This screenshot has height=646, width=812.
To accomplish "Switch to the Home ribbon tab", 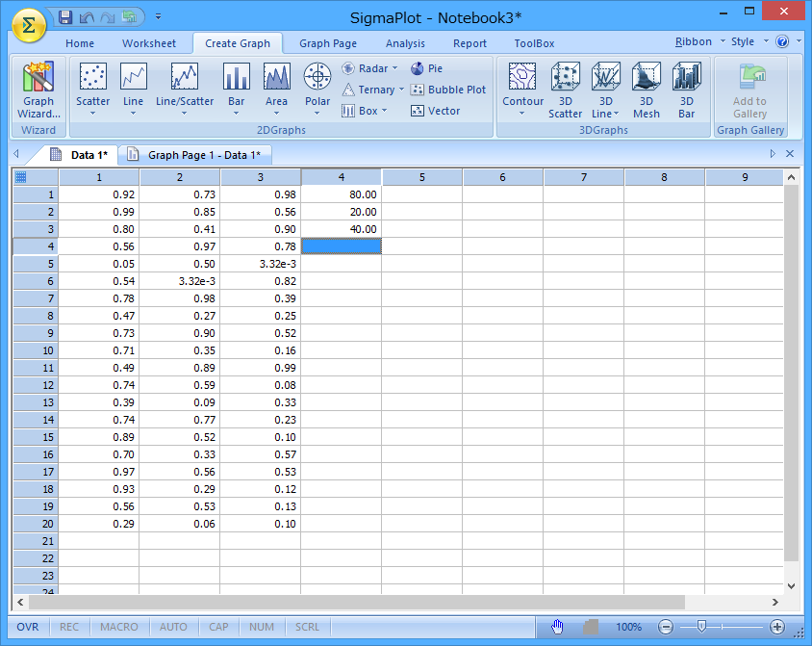I will coord(80,43).
